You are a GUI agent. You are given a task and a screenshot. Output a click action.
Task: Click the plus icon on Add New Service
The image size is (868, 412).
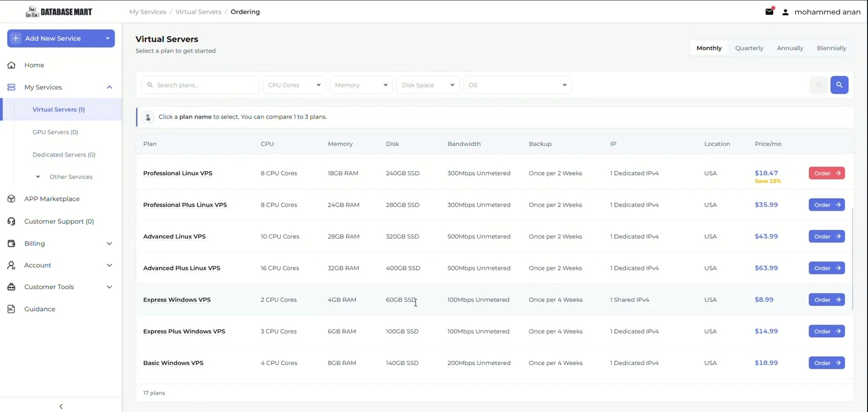[16, 39]
